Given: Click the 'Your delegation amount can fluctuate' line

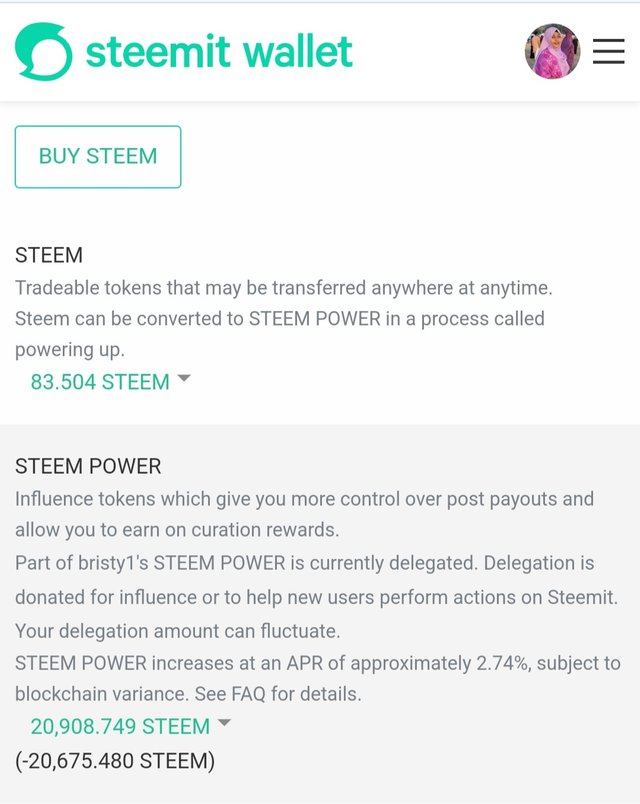Looking at the screenshot, I should (x=177, y=631).
